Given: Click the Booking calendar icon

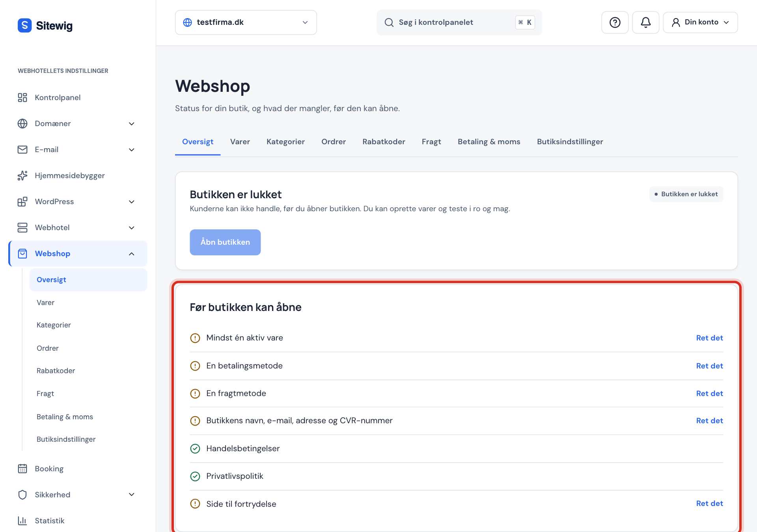Looking at the screenshot, I should coord(22,469).
